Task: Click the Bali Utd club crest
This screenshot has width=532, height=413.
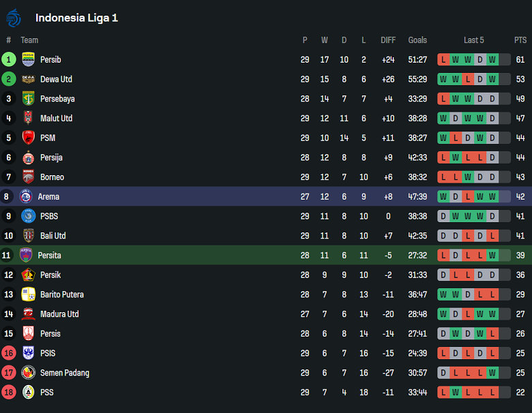Action: (x=28, y=236)
